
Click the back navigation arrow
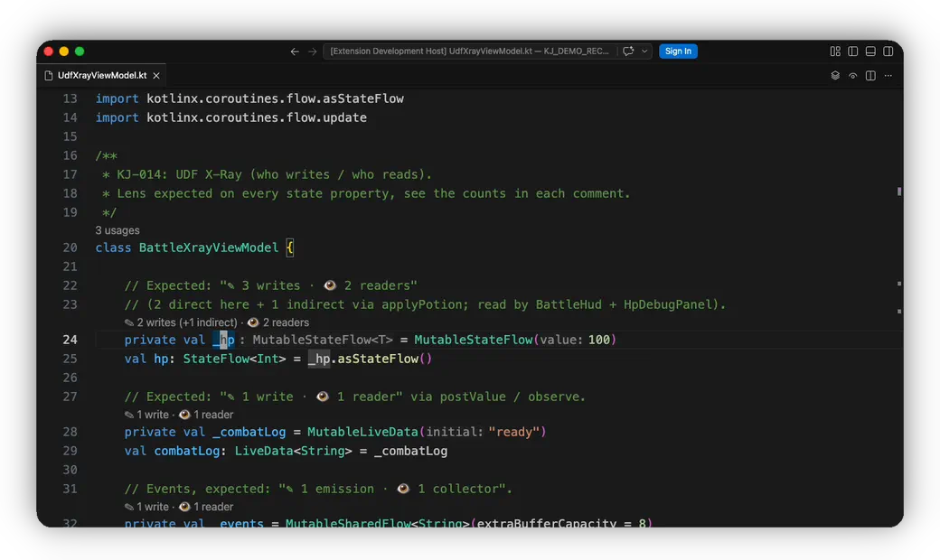tap(295, 51)
